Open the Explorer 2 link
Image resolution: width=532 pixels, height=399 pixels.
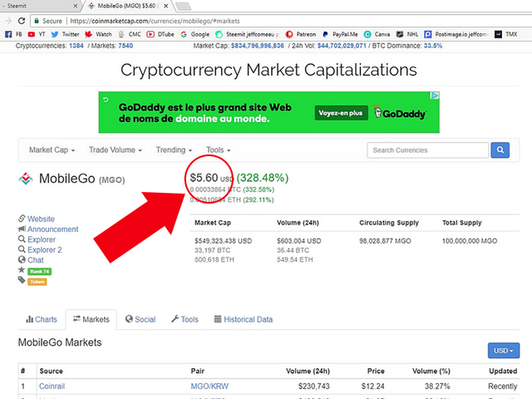[44, 250]
